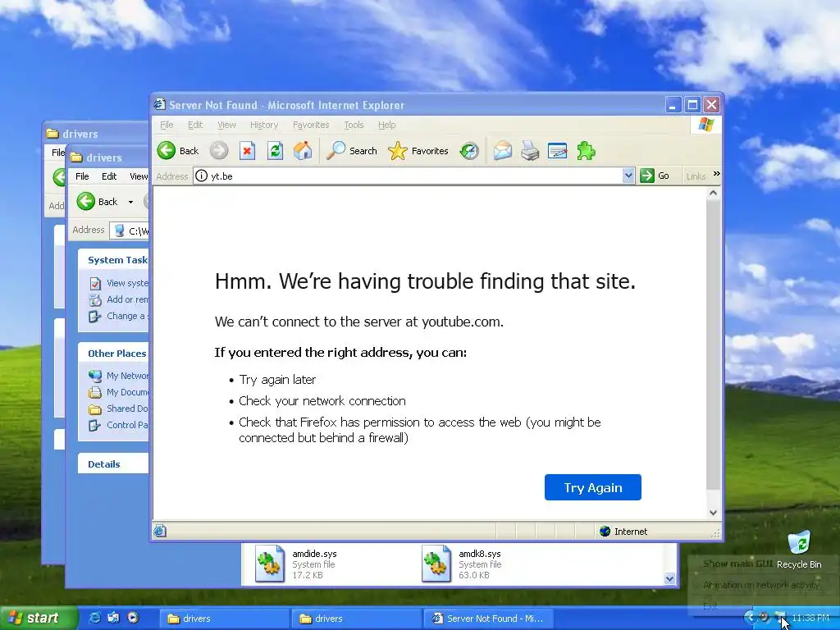Click the Internet zone globe in status bar
This screenshot has height=630, width=840.
point(605,532)
